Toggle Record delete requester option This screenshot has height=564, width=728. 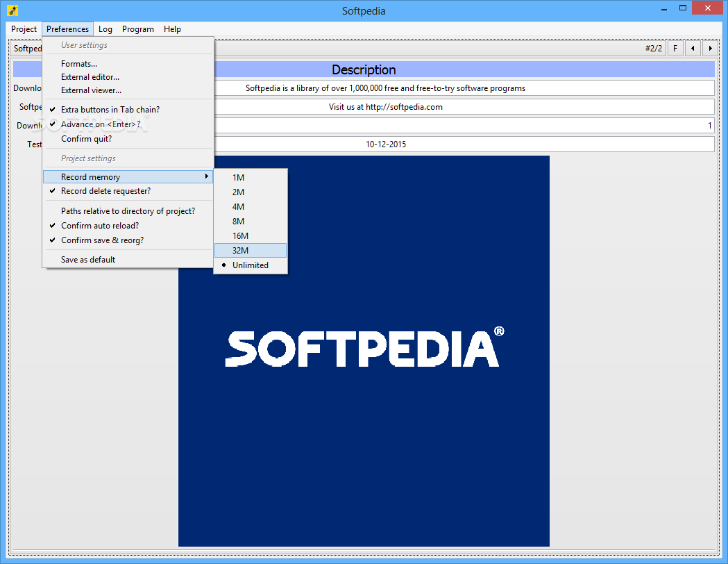[x=128, y=191]
